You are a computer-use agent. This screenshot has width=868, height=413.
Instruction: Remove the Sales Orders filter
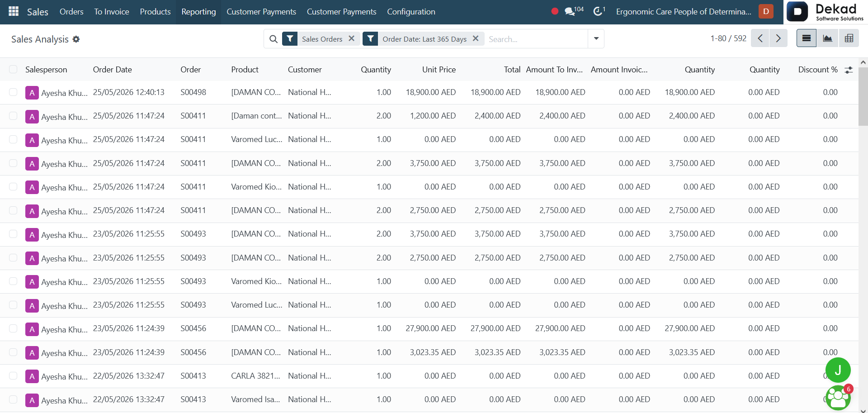click(x=351, y=38)
